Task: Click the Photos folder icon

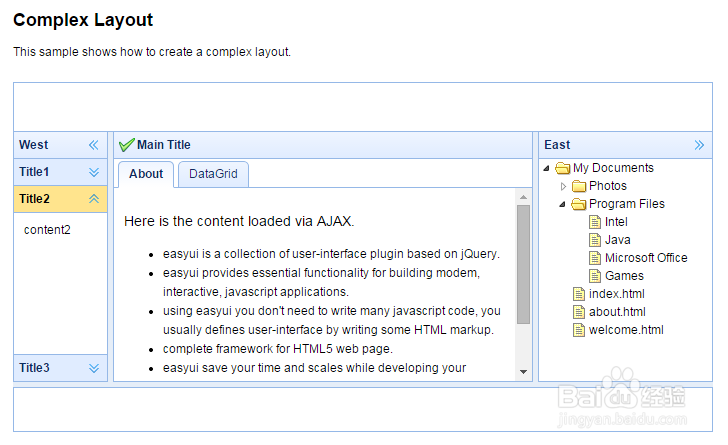Action: [578, 186]
